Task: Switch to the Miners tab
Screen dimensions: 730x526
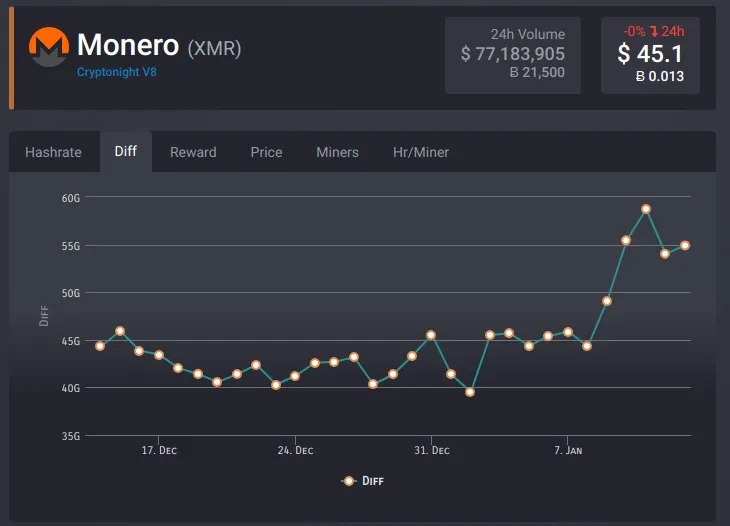Action: tap(338, 152)
